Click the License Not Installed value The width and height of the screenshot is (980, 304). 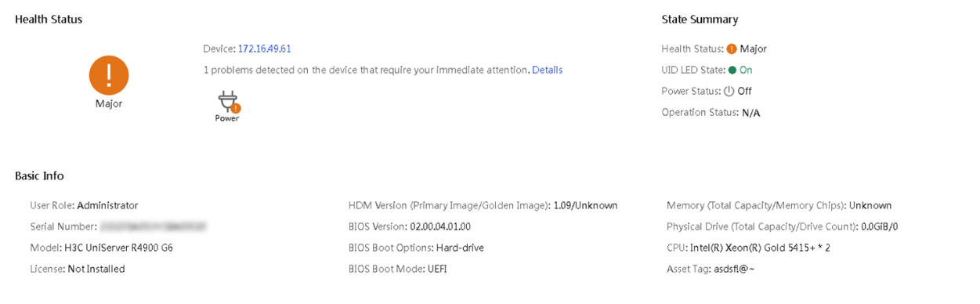coord(96,269)
